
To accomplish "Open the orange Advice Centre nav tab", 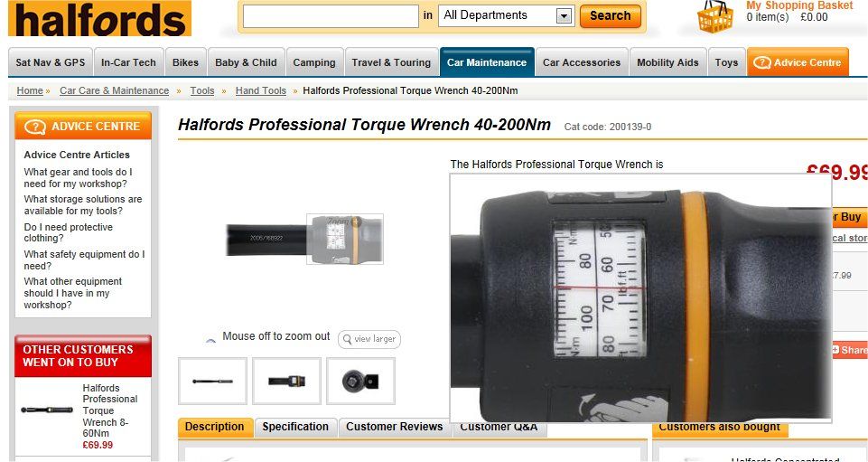I will [798, 62].
